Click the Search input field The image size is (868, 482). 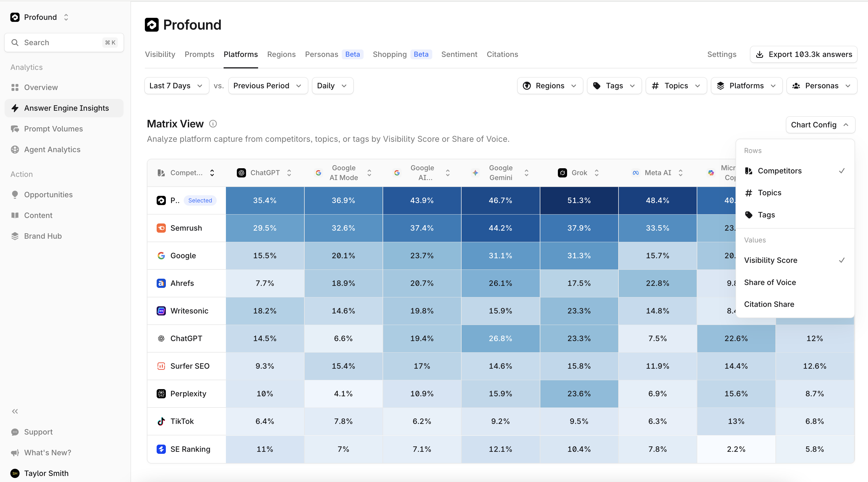64,43
